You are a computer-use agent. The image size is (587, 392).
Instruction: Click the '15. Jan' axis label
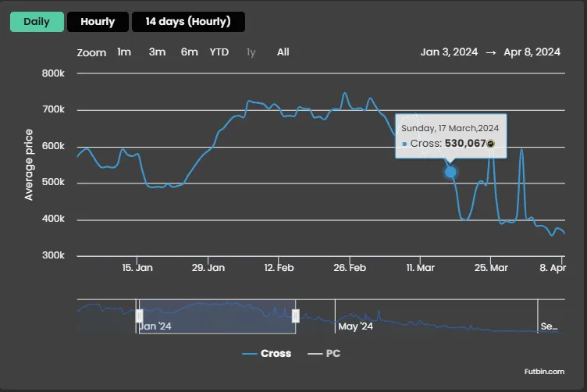click(x=137, y=268)
